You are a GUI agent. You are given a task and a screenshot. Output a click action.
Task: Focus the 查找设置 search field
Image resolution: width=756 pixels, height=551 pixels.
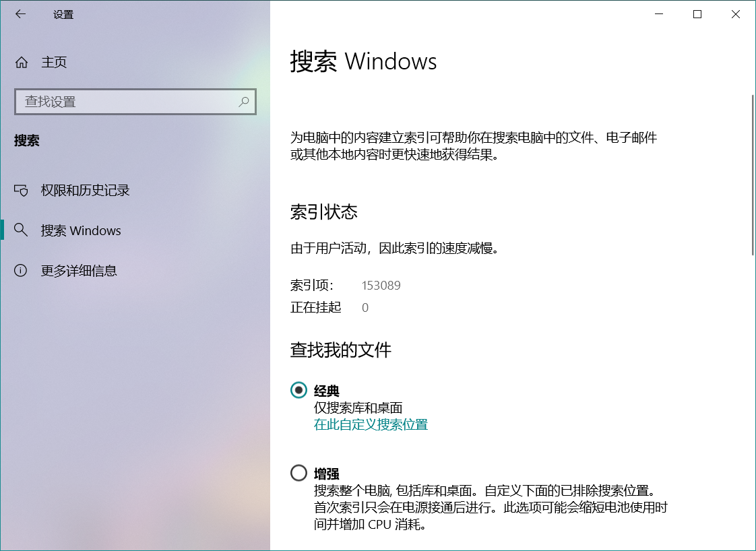tap(135, 102)
